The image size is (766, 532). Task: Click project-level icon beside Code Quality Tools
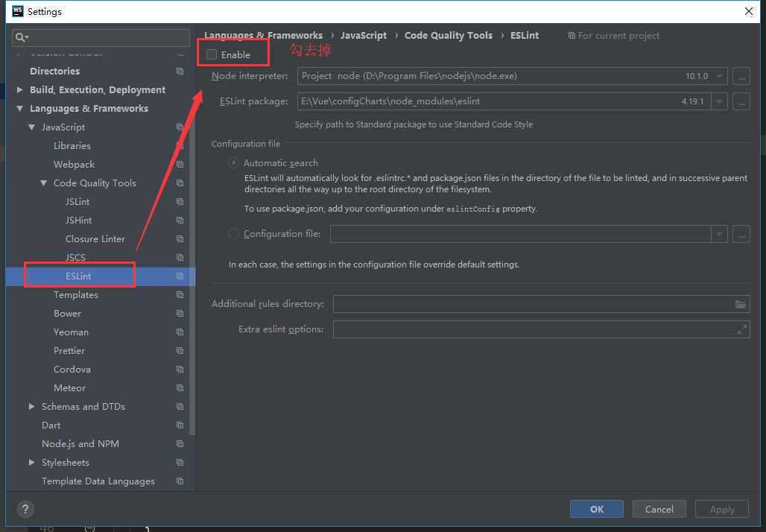180,183
